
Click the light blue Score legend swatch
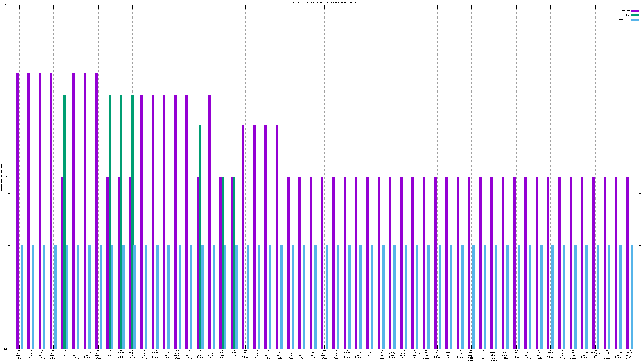click(x=635, y=20)
